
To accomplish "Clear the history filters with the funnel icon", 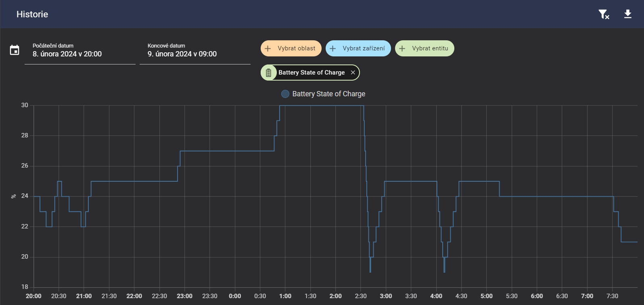I will (604, 15).
